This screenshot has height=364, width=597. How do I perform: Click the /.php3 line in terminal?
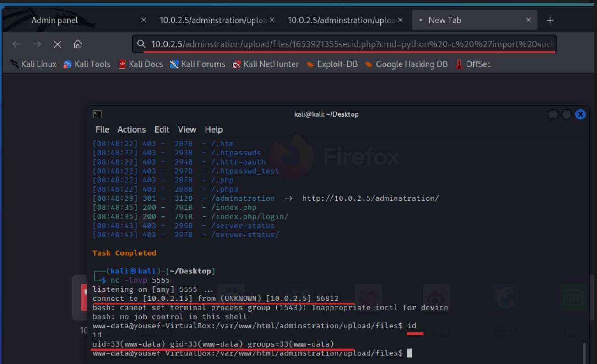pyautogui.click(x=165, y=189)
